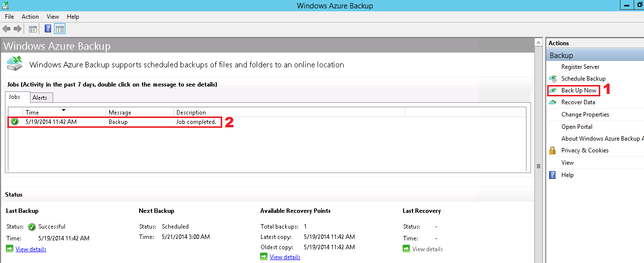This screenshot has width=644, height=263.
Task: Open View details link under Last Backup
Action: (31, 249)
